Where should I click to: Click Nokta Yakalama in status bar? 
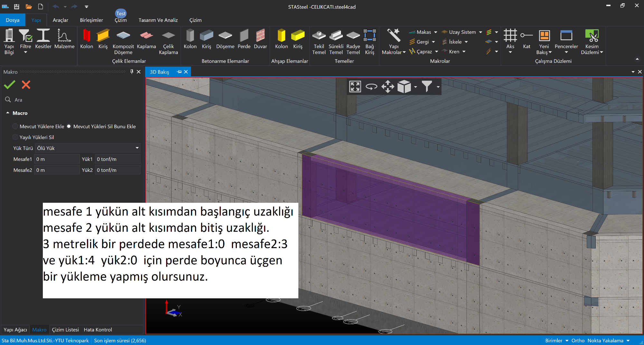[x=605, y=340]
